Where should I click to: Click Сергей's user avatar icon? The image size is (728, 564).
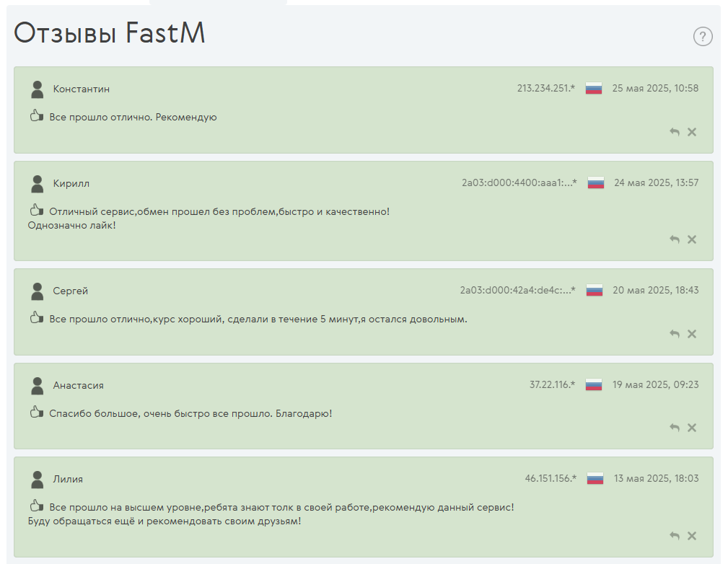37,291
